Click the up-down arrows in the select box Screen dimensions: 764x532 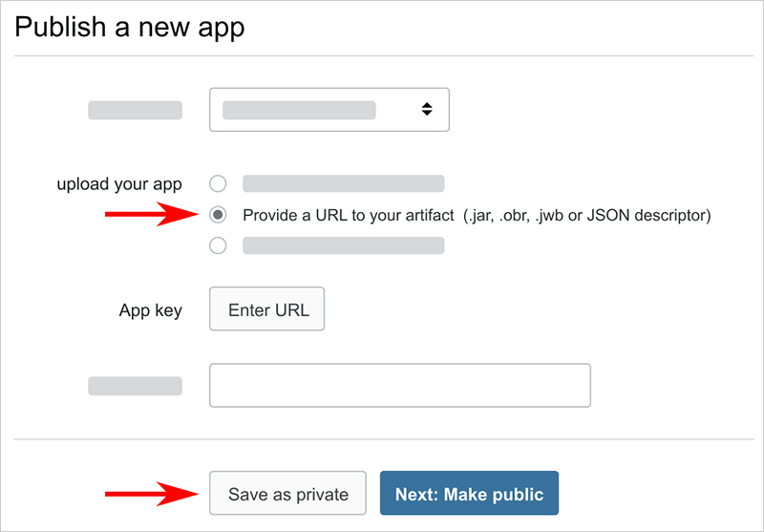point(427,110)
